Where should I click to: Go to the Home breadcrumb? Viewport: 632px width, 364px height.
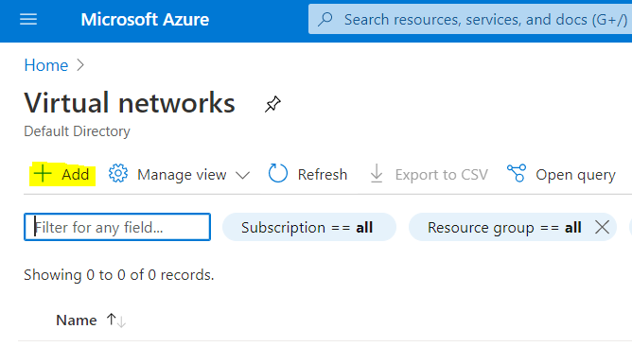(46, 65)
